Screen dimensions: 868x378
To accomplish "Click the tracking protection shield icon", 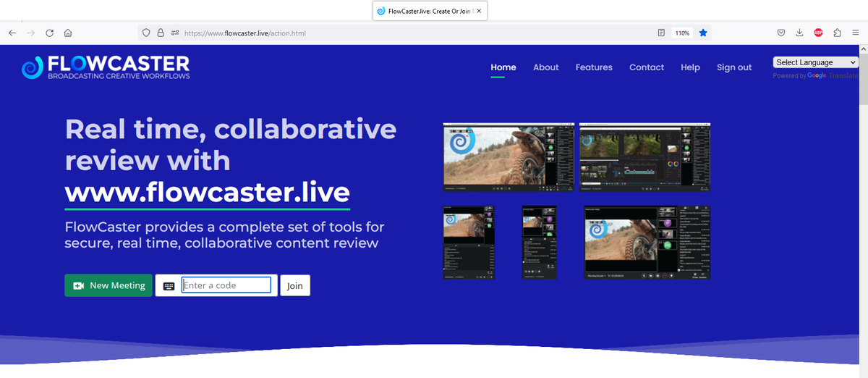I will 146,33.
